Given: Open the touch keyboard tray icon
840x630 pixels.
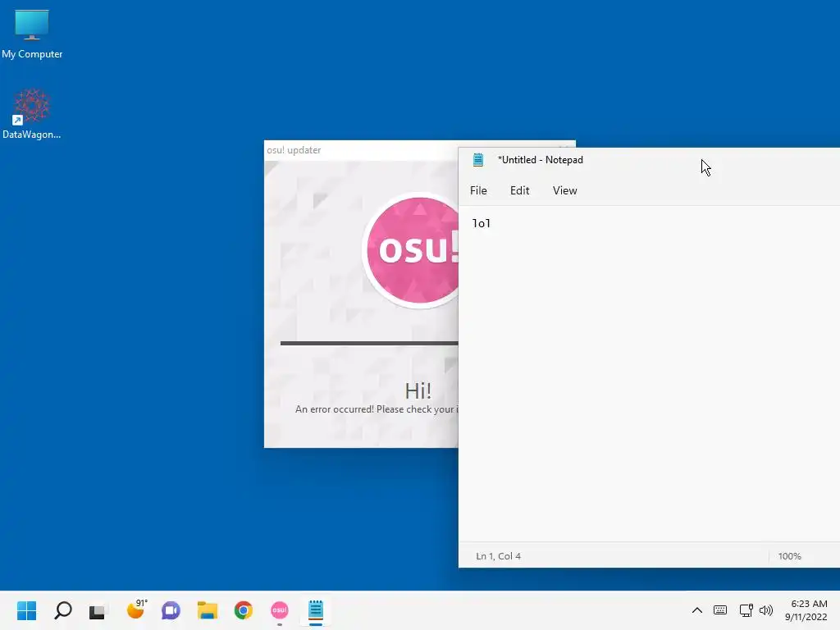Looking at the screenshot, I should [720, 610].
